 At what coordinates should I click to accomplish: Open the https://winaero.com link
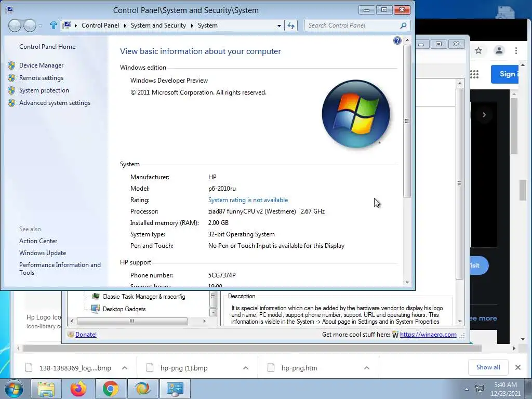428,335
